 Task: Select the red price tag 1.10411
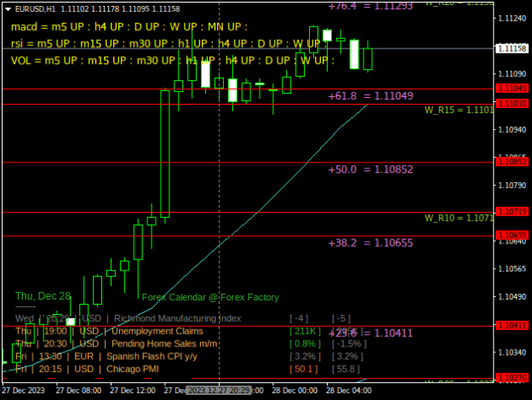(512, 326)
